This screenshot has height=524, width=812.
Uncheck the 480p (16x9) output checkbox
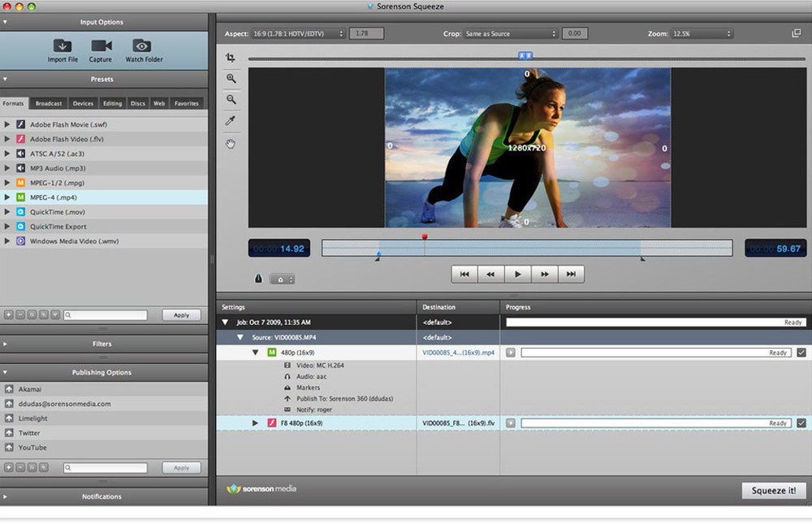coord(801,353)
